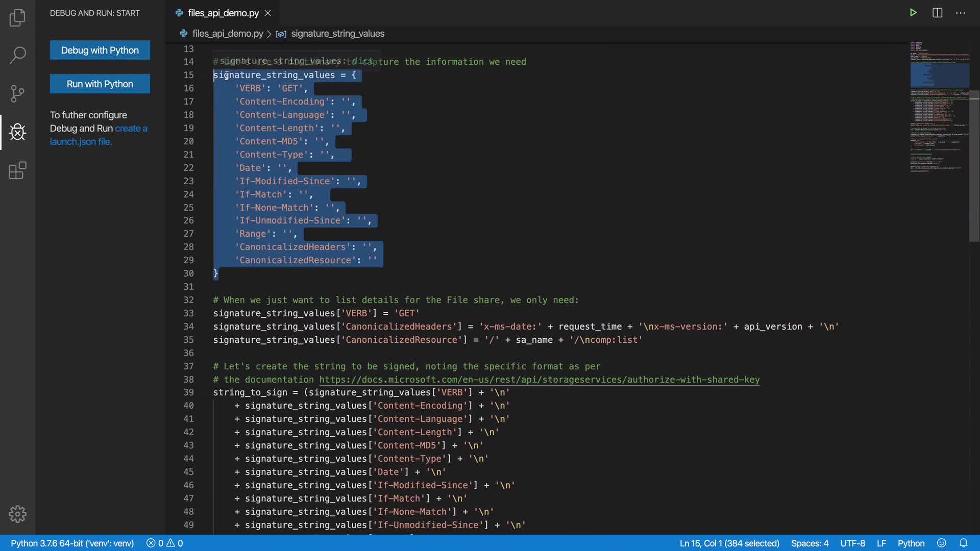
Task: Open signature_string_values breadcrumb dropdown
Action: pos(337,34)
